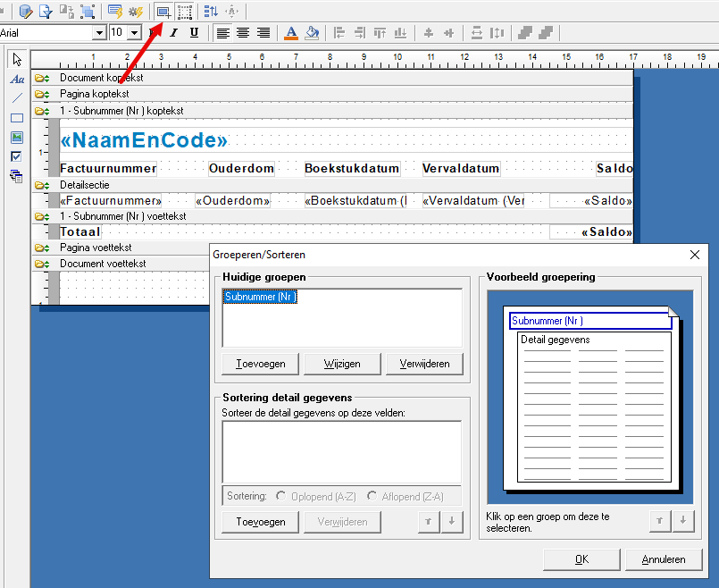This screenshot has height=588, width=719.
Task: Select the image insert tool
Action: coord(17,137)
